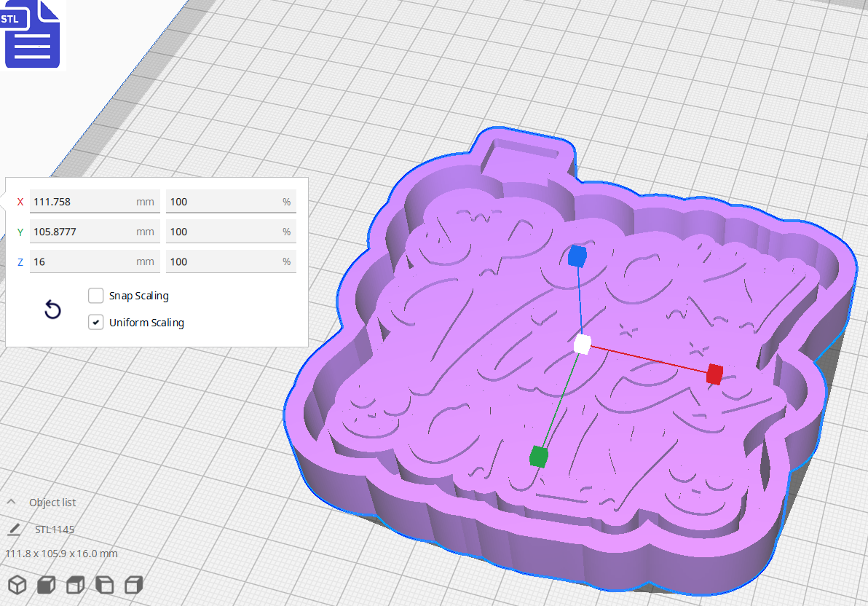Click the X dimension input showing 111.758

pos(95,201)
